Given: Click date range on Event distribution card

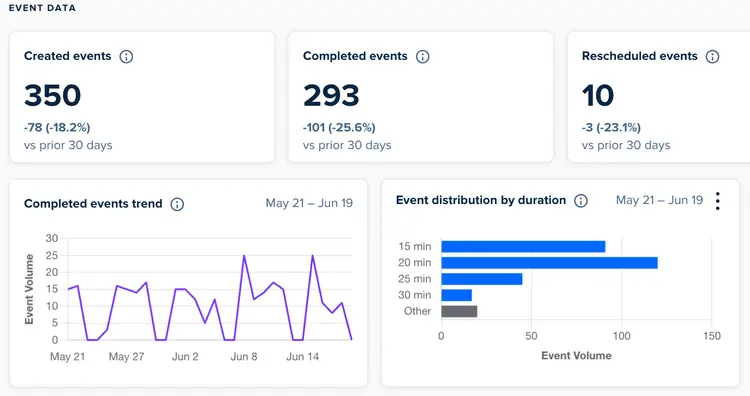Looking at the screenshot, I should click(660, 200).
